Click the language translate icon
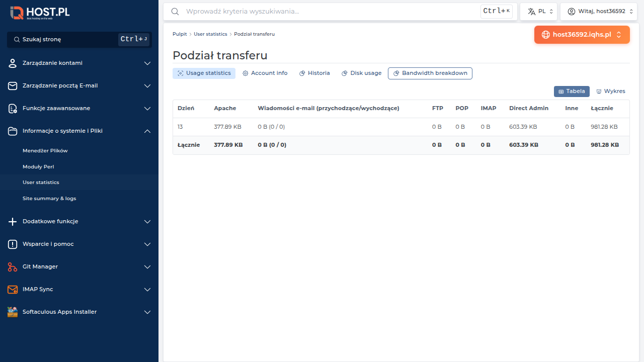The height and width of the screenshot is (362, 644). (x=531, y=11)
